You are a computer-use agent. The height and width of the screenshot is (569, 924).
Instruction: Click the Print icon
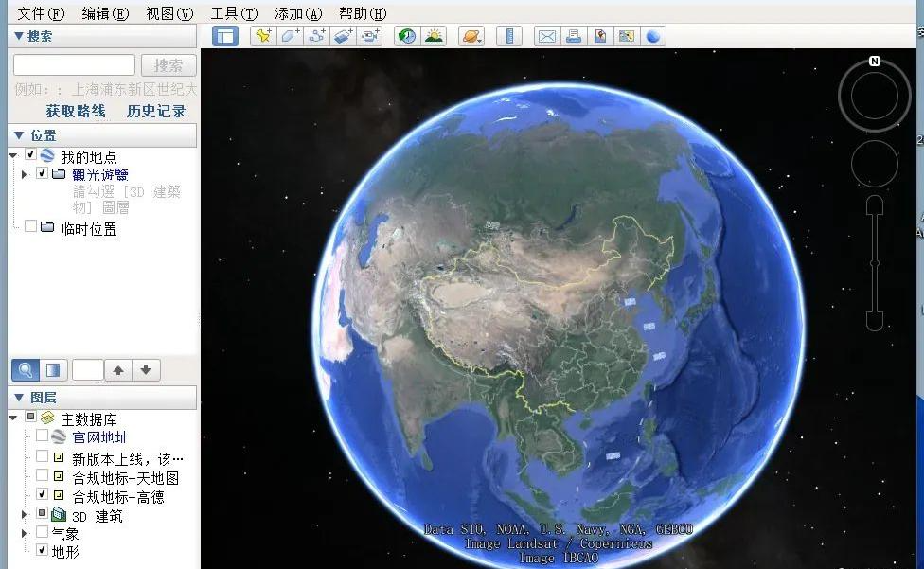pos(574,36)
